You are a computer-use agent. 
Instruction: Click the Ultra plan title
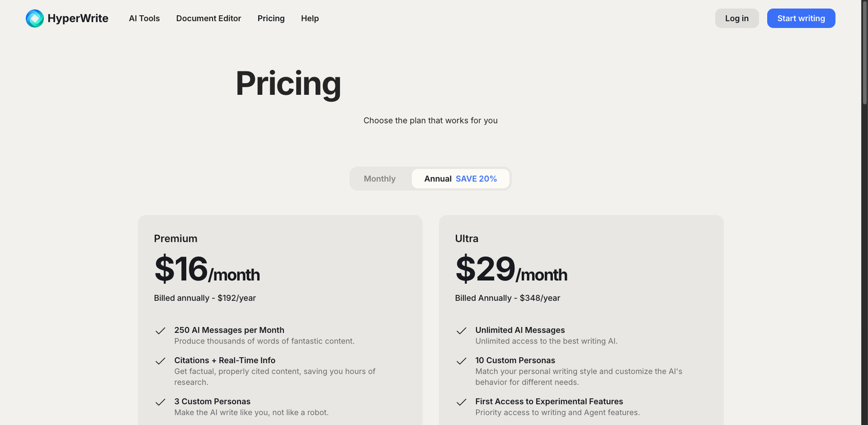click(467, 239)
